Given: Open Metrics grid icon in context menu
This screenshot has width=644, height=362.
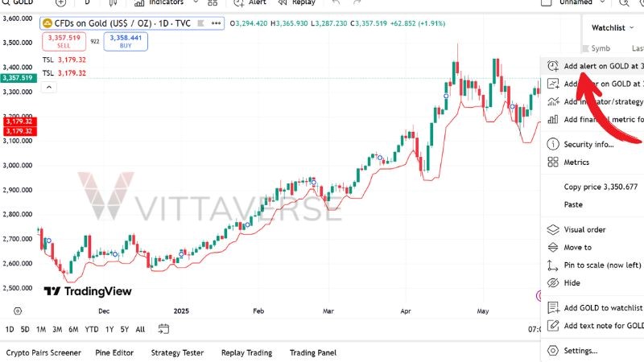Looking at the screenshot, I should [552, 162].
